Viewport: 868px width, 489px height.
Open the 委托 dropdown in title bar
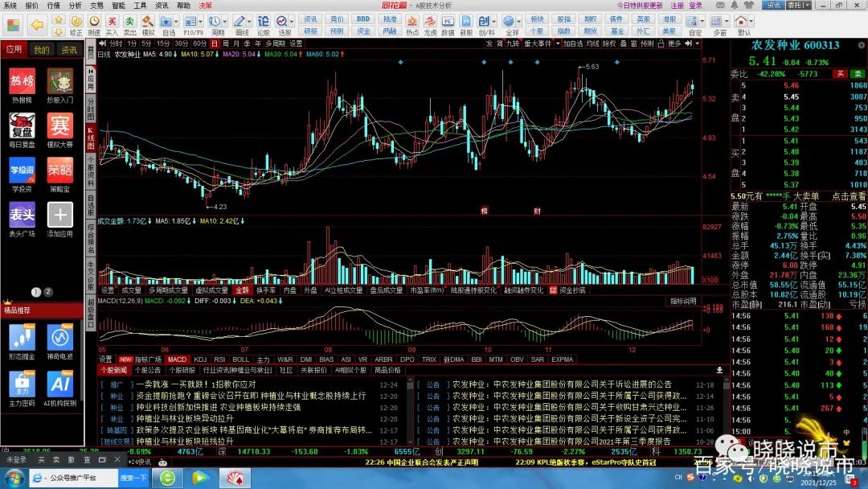799,5
